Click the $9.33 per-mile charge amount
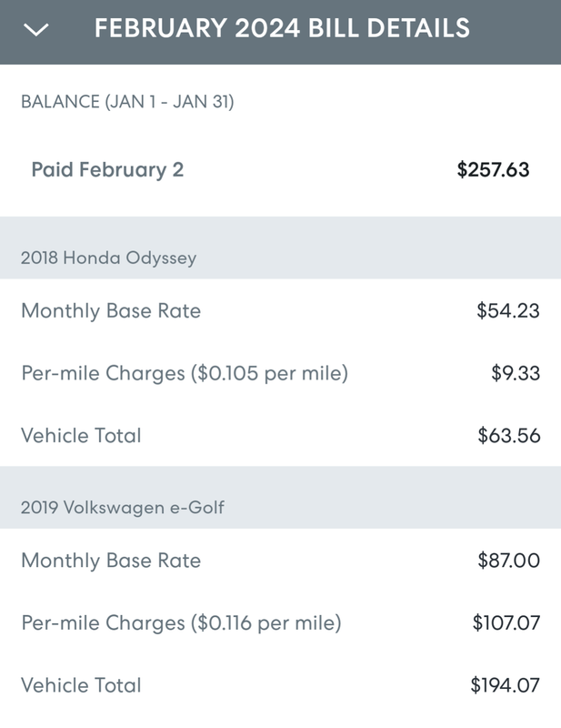The height and width of the screenshot is (728, 561). 516,373
